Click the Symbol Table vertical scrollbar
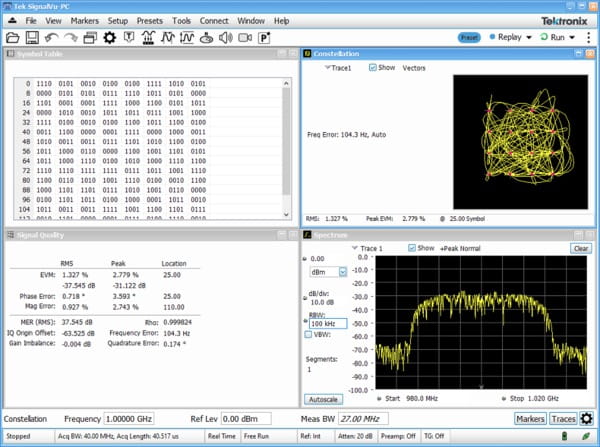Screen dimensions: 600x447 coord(287,140)
